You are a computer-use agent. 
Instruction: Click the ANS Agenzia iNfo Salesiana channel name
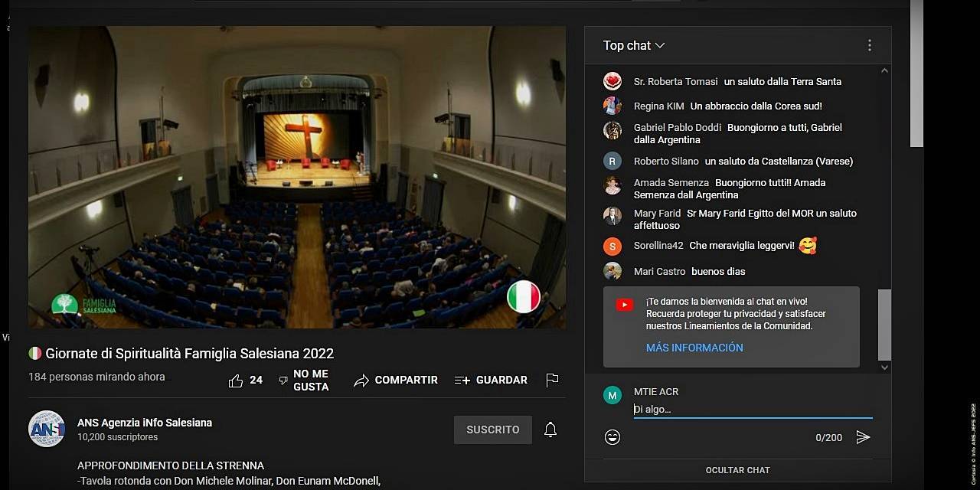click(145, 423)
